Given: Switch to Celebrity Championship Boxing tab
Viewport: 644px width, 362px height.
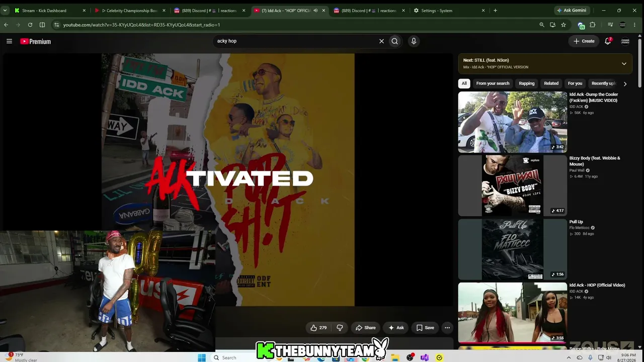Looking at the screenshot, I should coord(130,11).
